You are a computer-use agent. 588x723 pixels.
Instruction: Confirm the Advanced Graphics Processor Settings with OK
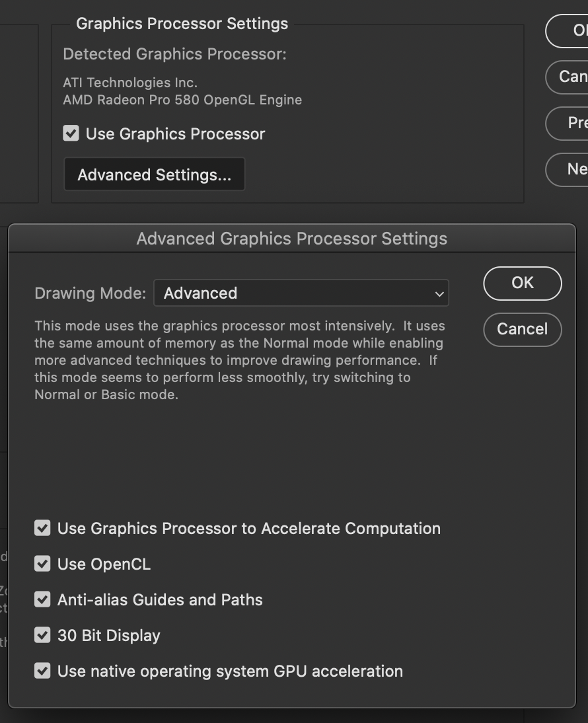522,283
